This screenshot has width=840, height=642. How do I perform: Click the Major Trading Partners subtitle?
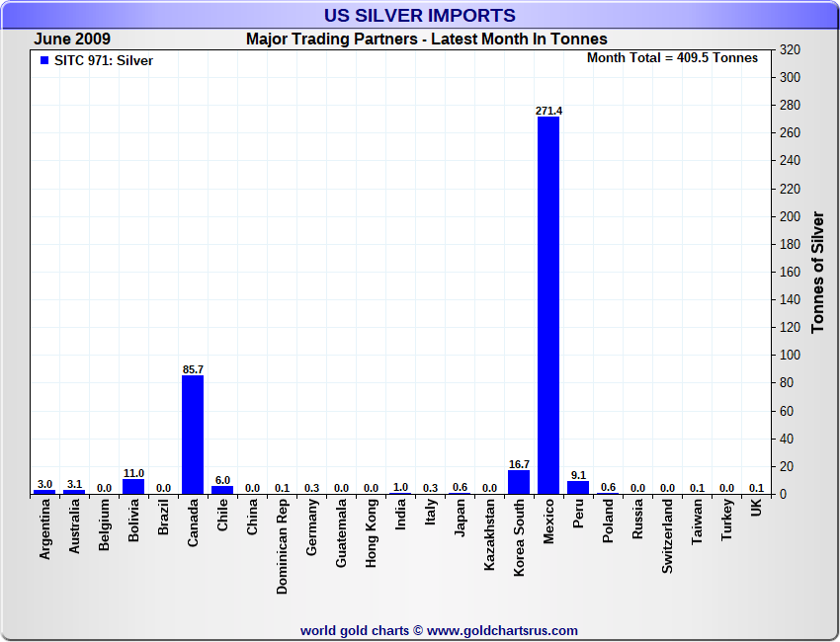[426, 40]
